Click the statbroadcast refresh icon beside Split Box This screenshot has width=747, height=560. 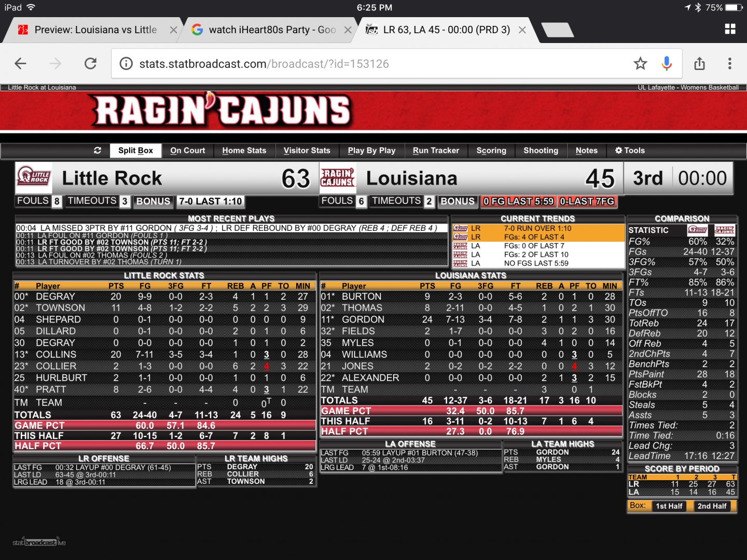click(x=98, y=150)
